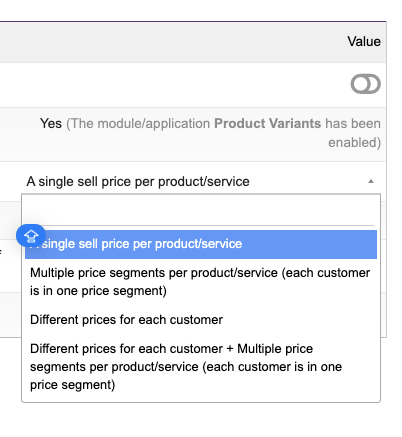Click the 'Yes' status text

(51, 123)
